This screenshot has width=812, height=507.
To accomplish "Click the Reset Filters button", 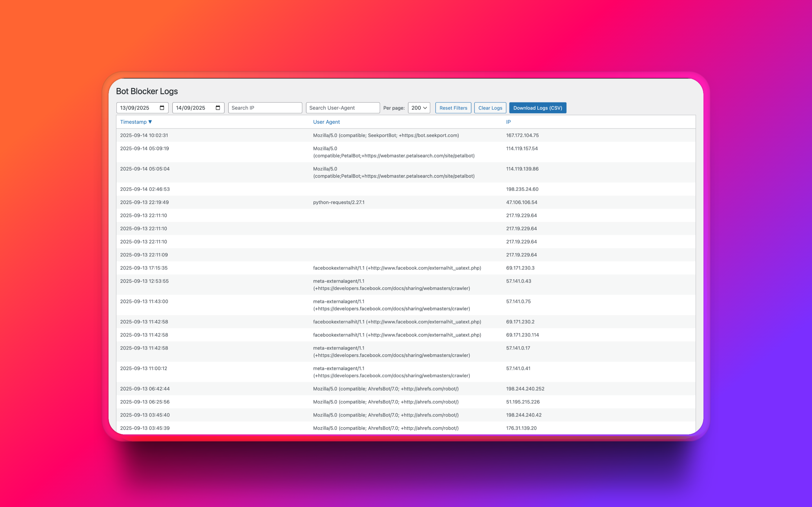I will click(453, 108).
